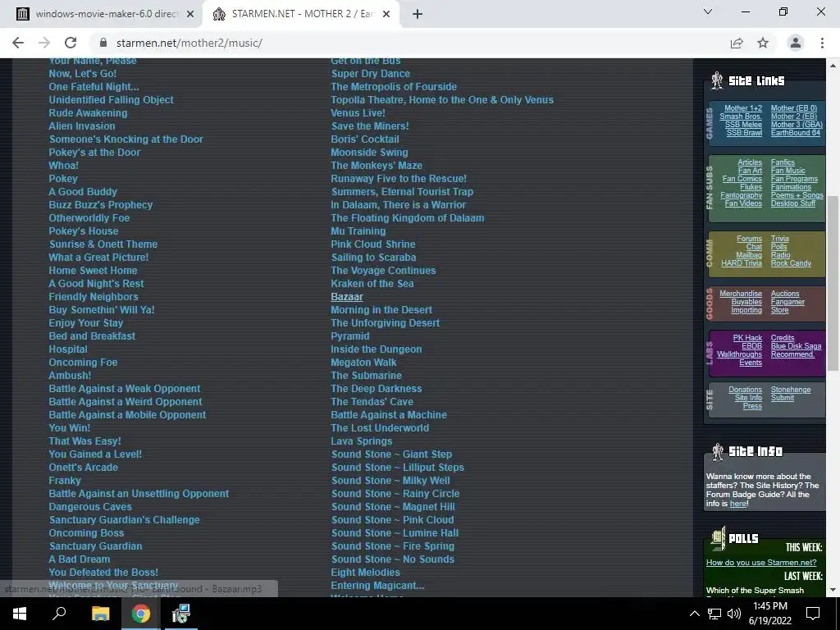Share this page icon in address bar
This screenshot has height=630, width=840.
[737, 43]
